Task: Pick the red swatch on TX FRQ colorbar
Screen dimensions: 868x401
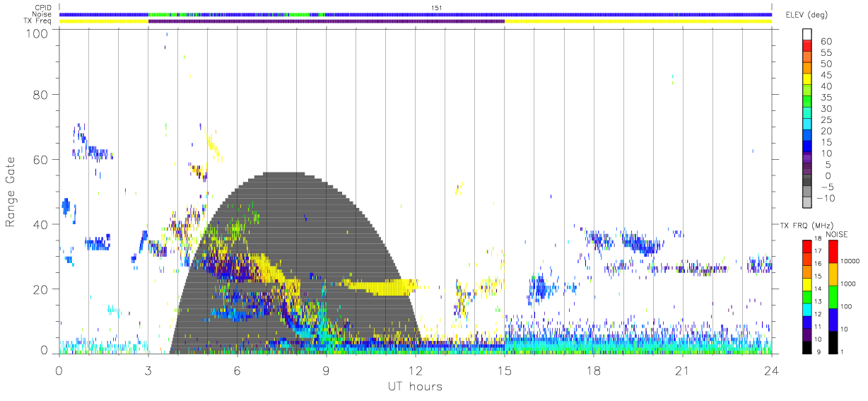Action: (807, 247)
